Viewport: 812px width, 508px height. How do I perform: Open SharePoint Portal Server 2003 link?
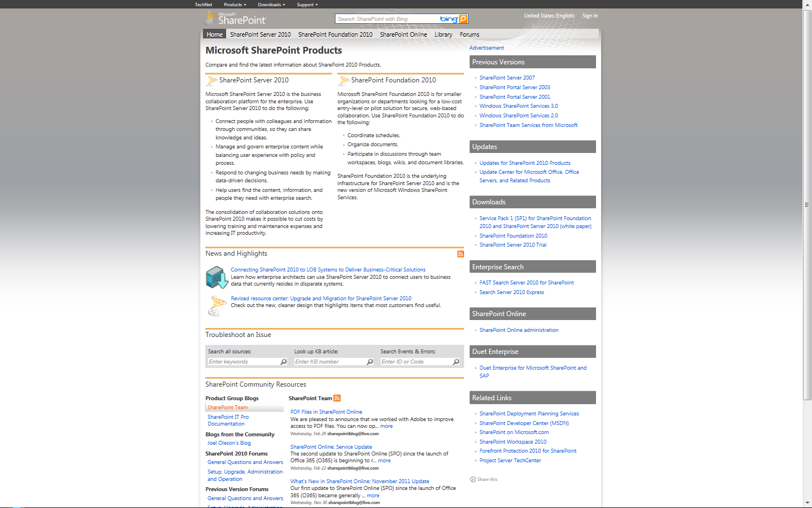point(515,87)
